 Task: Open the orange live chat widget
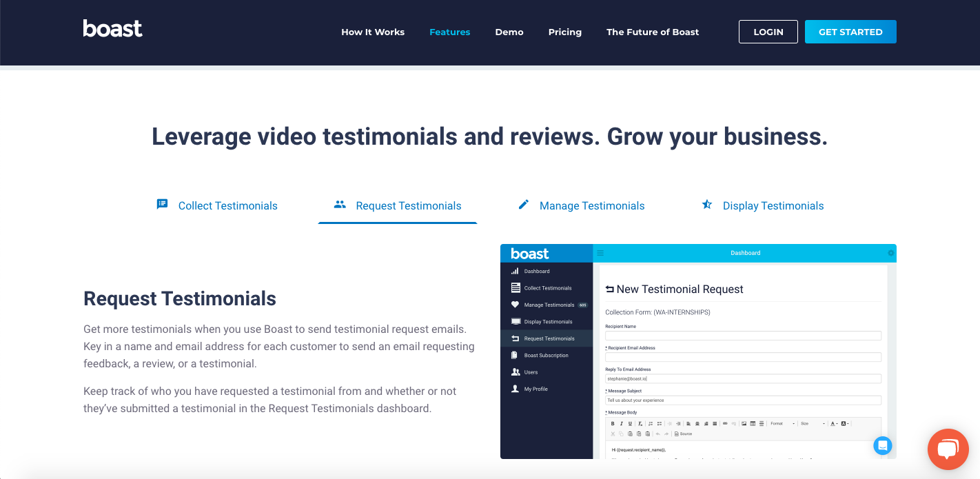pos(948,449)
